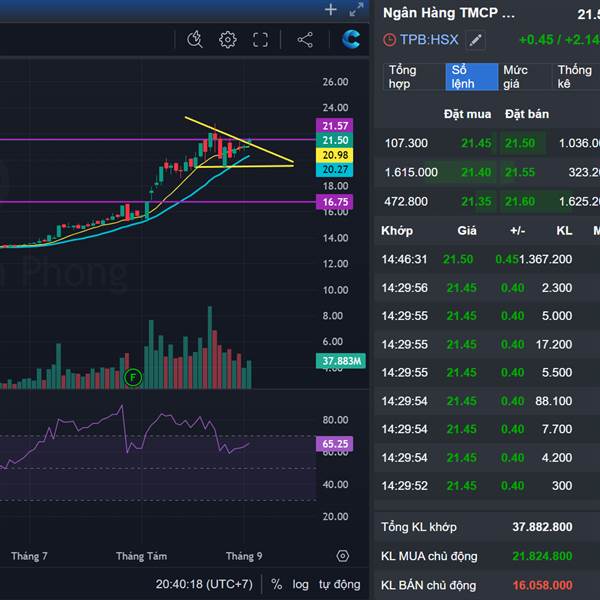Click the Khớp column header
The image size is (600, 600).
(397, 231)
